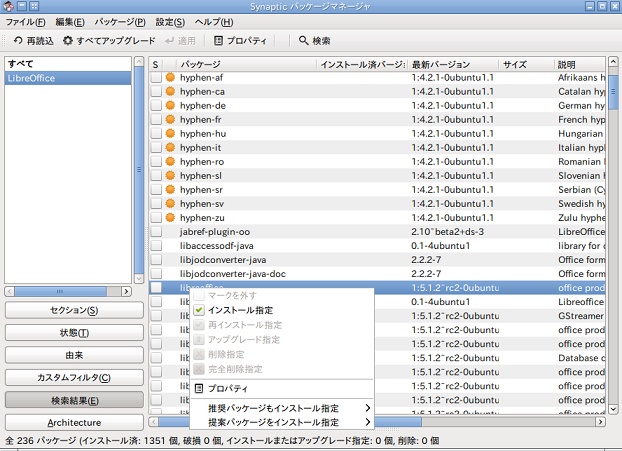The height and width of the screenshot is (451, 622).
Task: Click the orange status icon for hyphen-af
Action: click(170, 77)
